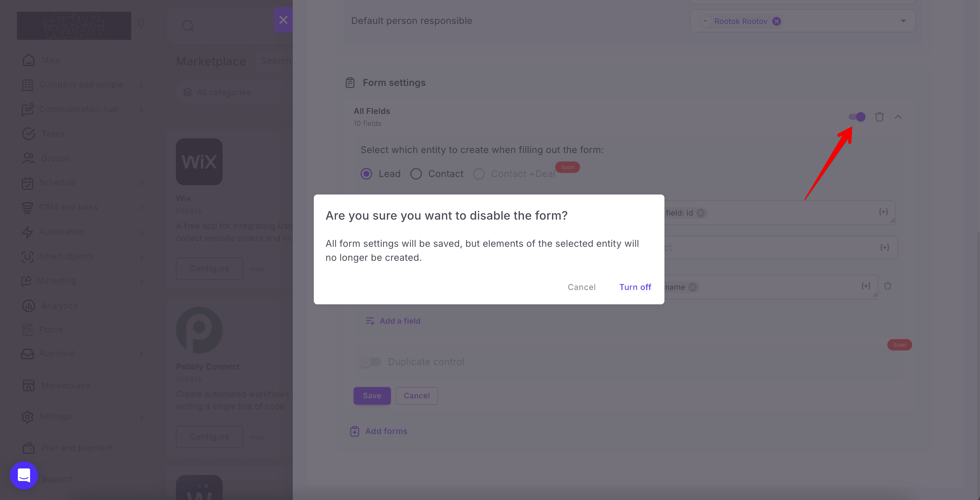
Task: Click the trash icon next to All Fields
Action: point(879,117)
